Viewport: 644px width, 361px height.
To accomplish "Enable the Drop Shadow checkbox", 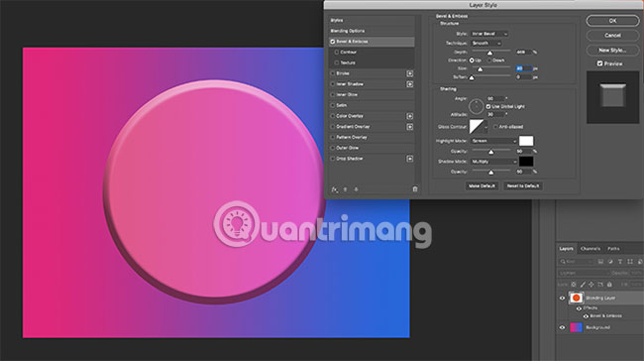I will point(333,159).
